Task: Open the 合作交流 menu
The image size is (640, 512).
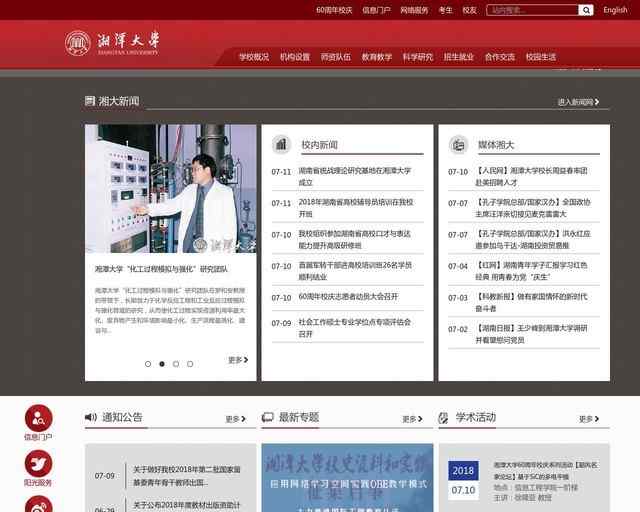Action: 500,57
